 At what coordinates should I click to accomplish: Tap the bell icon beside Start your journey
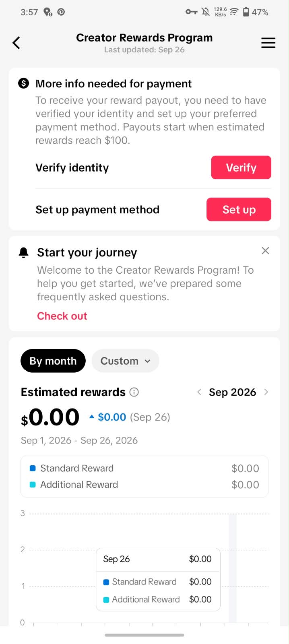click(24, 252)
